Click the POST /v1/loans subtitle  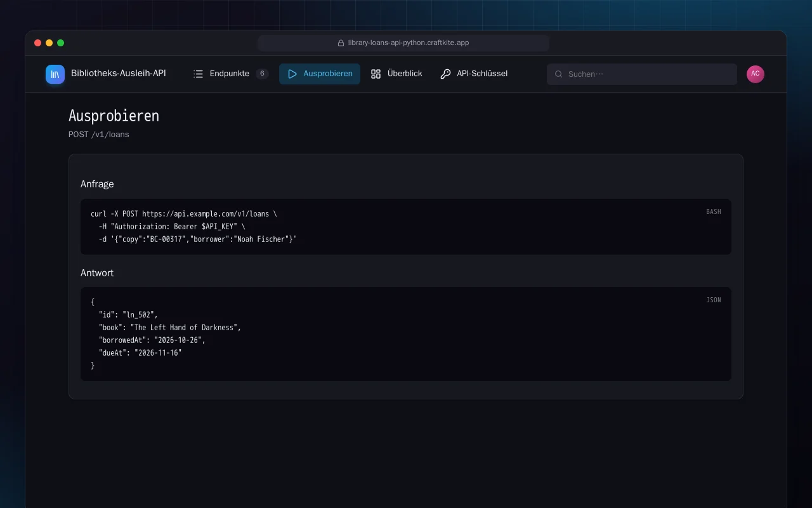point(99,135)
